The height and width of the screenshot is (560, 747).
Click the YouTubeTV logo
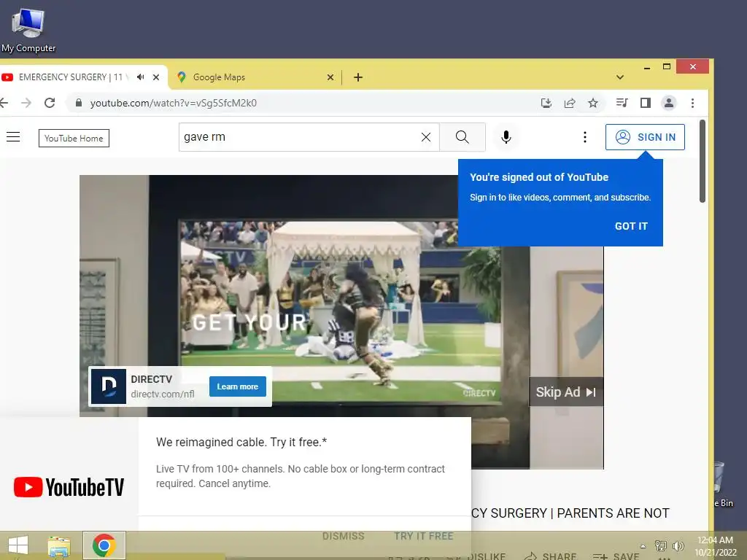(69, 487)
